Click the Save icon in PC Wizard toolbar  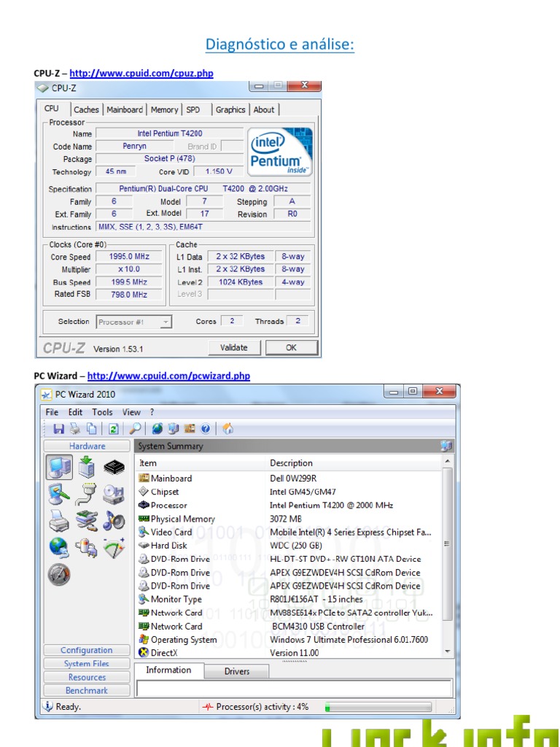pos(58,429)
